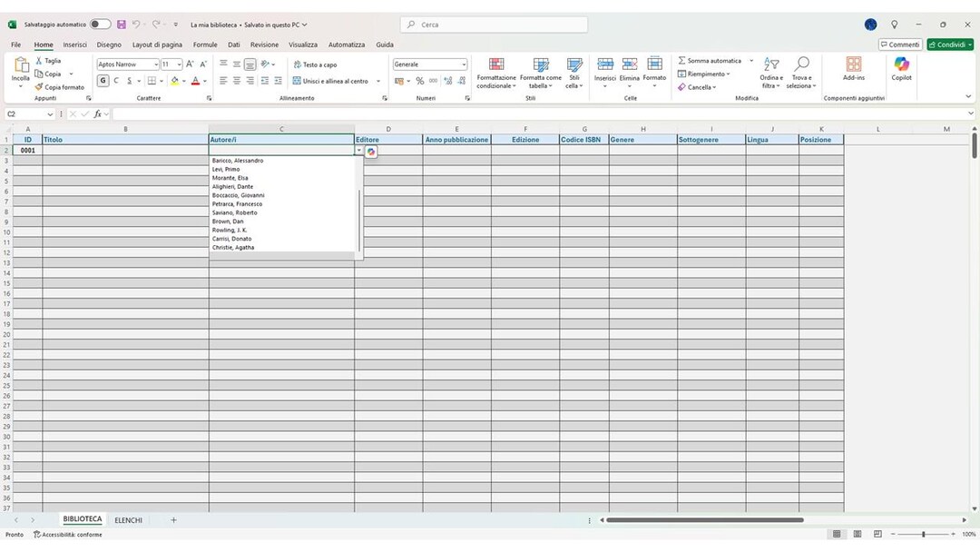Image resolution: width=980 pixels, height=552 pixels.
Task: Open the Commenti button
Action: point(900,44)
